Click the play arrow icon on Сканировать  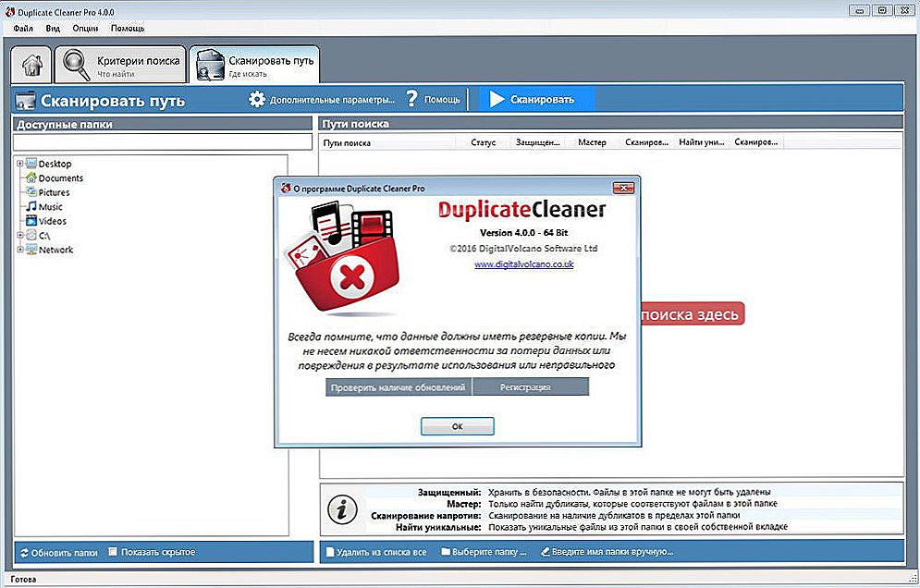tap(497, 99)
